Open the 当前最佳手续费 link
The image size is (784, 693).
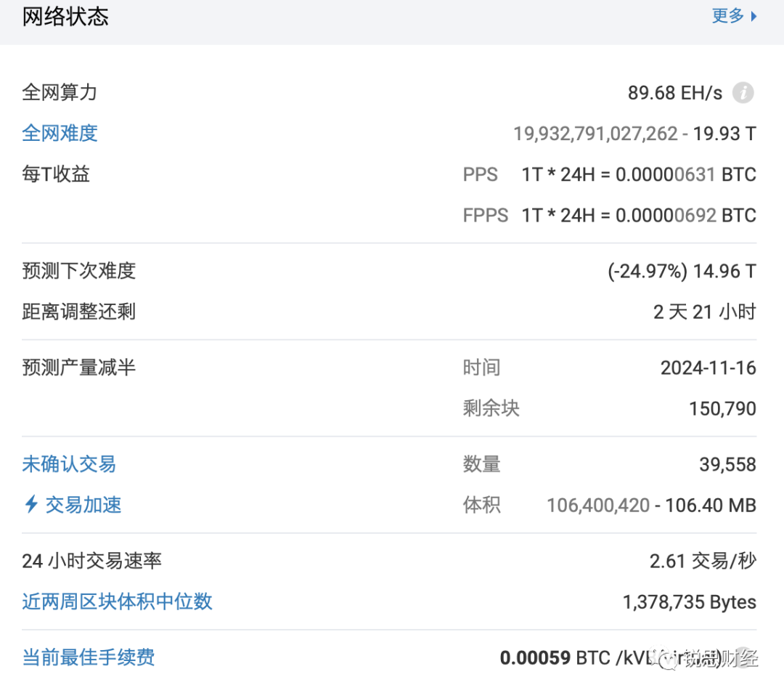88,657
